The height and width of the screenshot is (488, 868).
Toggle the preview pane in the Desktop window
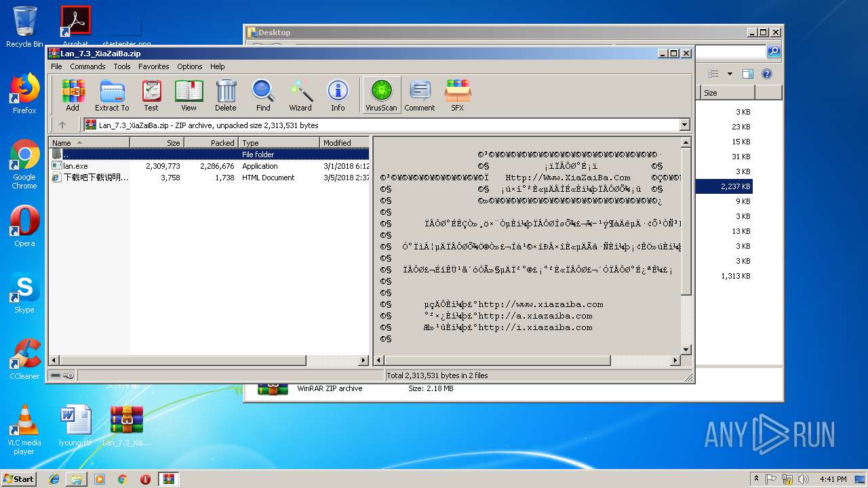[747, 74]
